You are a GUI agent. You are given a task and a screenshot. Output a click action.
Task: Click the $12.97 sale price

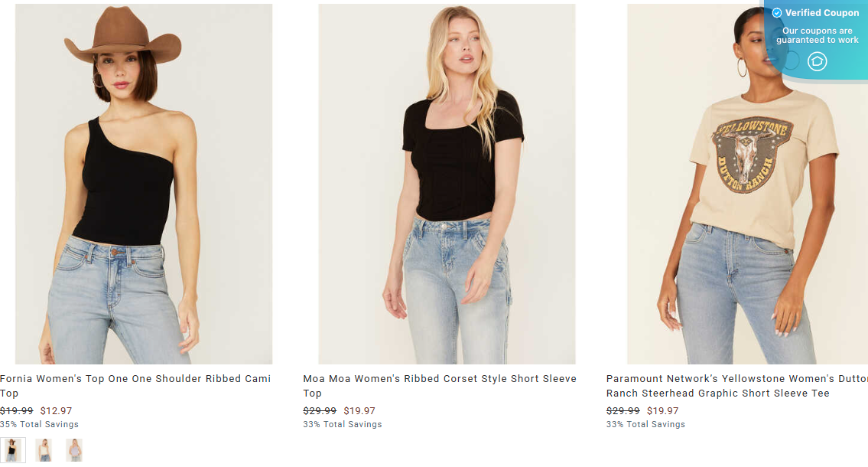pyautogui.click(x=57, y=410)
